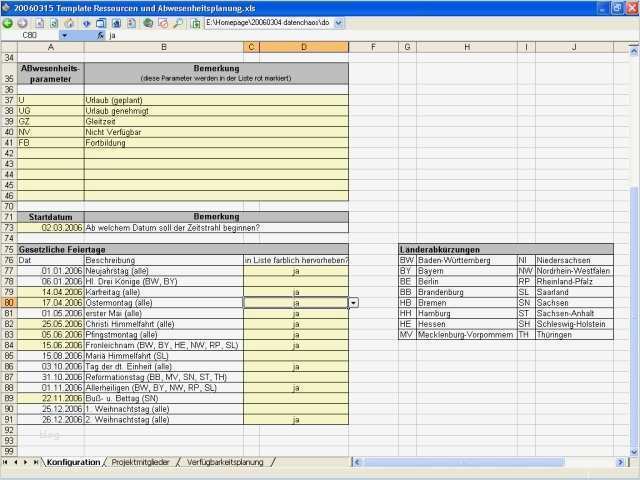
Task: Select column B header
Action: coord(164,47)
